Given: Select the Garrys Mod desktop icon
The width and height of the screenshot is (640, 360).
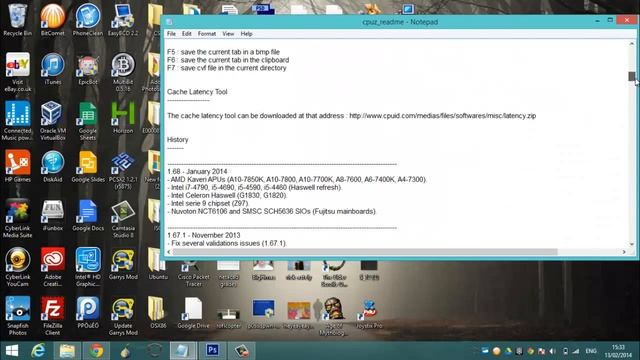Looking at the screenshot, I should tap(123, 264).
